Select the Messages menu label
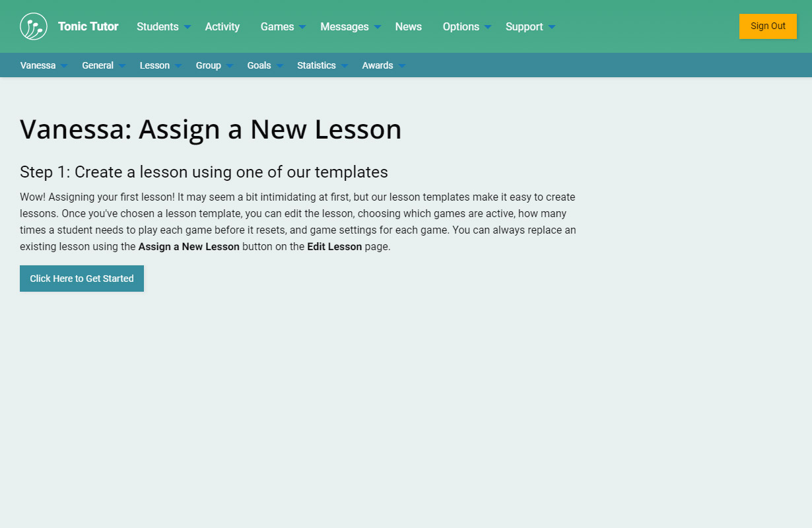 [344, 26]
